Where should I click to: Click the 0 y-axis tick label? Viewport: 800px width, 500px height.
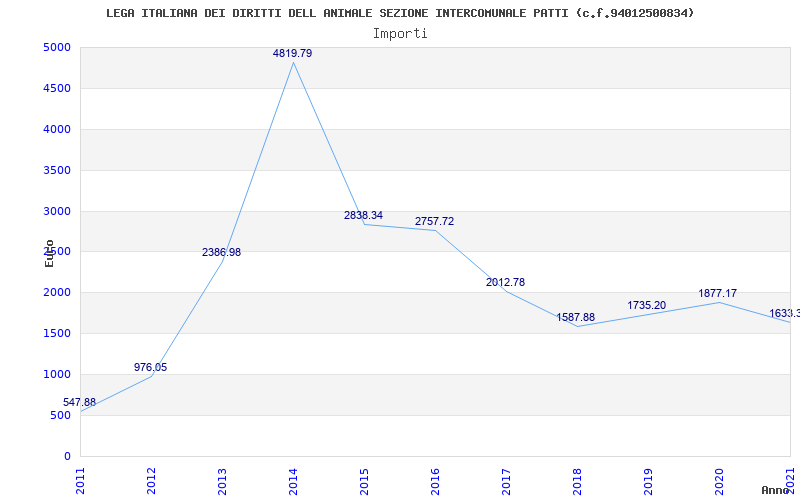click(x=67, y=456)
